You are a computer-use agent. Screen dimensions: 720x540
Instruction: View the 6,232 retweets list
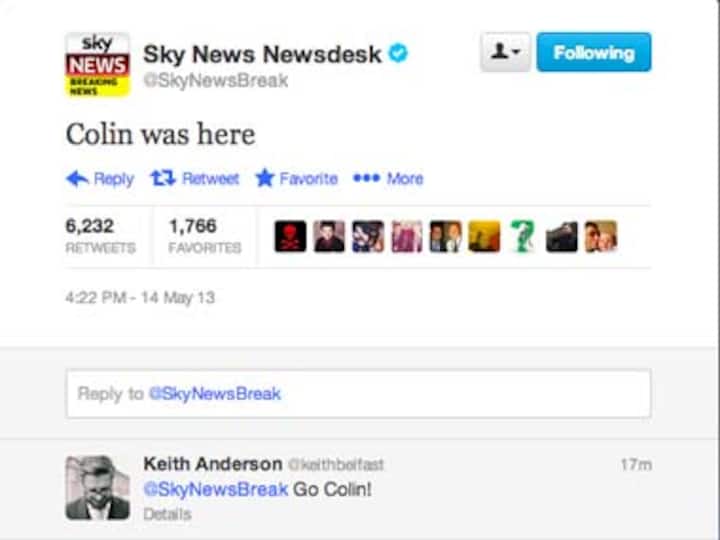(x=101, y=236)
